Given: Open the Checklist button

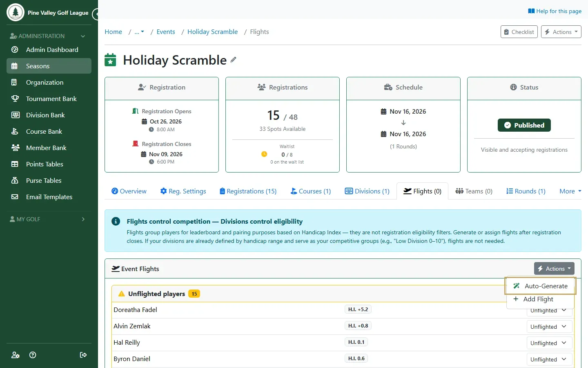Looking at the screenshot, I should point(519,32).
